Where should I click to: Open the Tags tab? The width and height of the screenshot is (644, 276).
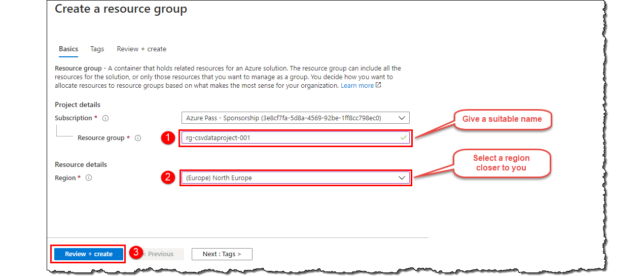(x=97, y=49)
